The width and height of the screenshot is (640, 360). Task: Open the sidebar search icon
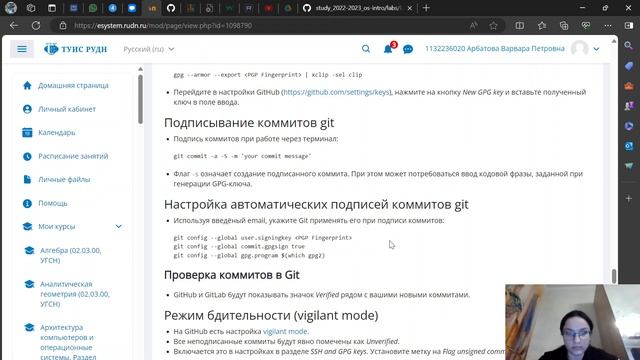coord(629,45)
